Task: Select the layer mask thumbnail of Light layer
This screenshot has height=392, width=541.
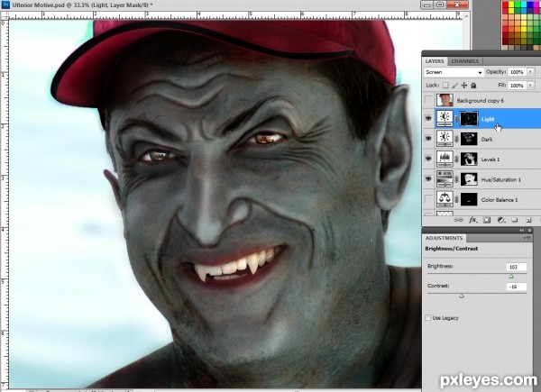Action: click(469, 119)
